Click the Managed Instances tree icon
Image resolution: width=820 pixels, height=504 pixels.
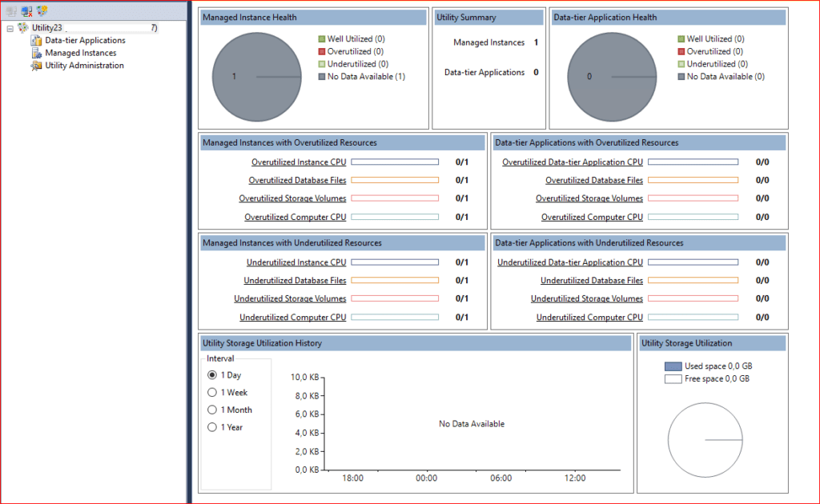pos(36,53)
